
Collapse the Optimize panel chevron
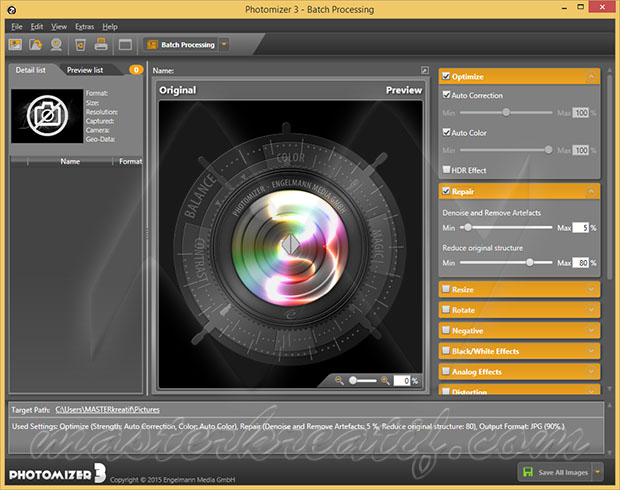point(591,76)
